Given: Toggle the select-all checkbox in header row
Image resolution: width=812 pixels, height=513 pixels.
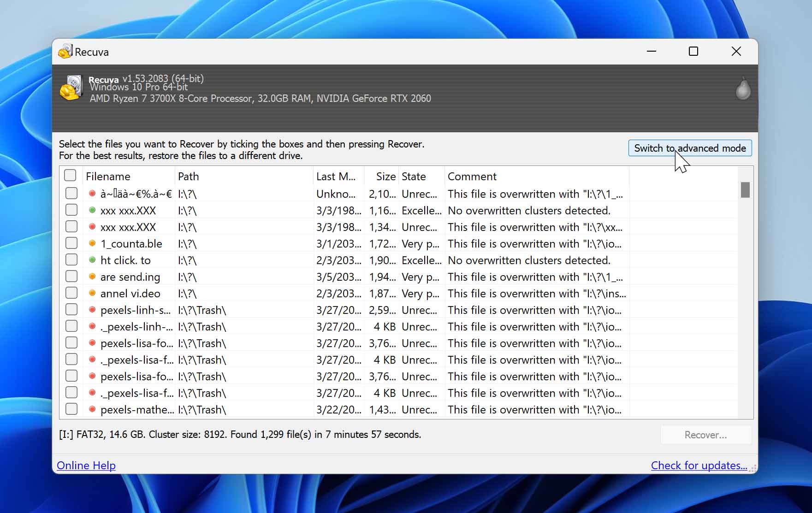Looking at the screenshot, I should (x=70, y=175).
